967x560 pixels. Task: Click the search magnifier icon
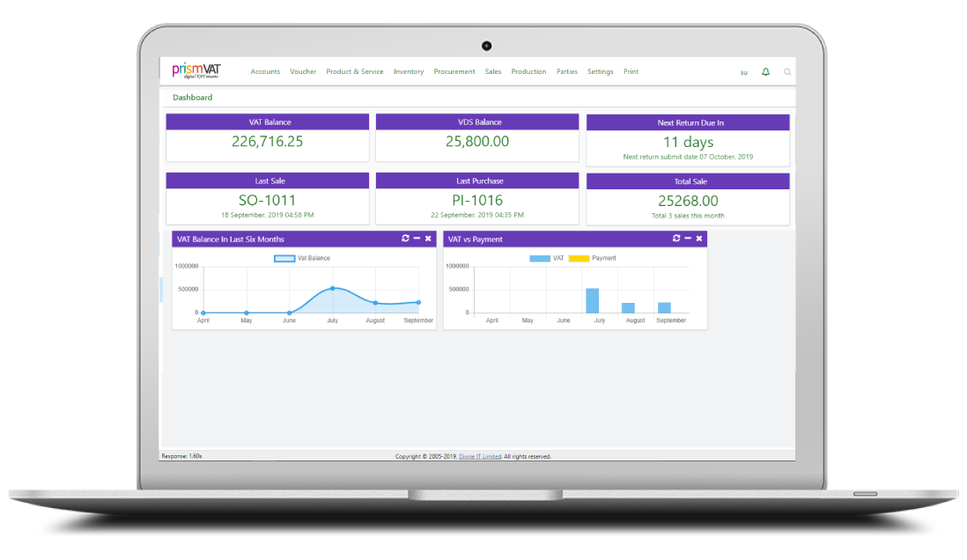tap(787, 71)
